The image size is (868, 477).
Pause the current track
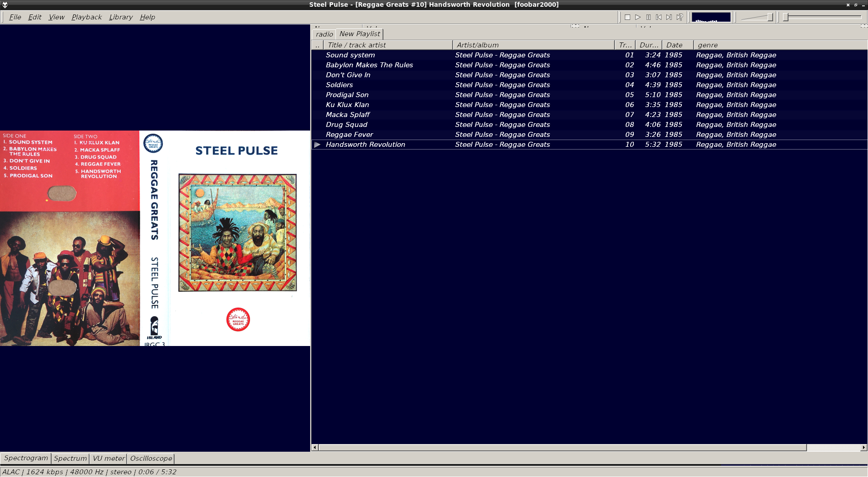648,17
